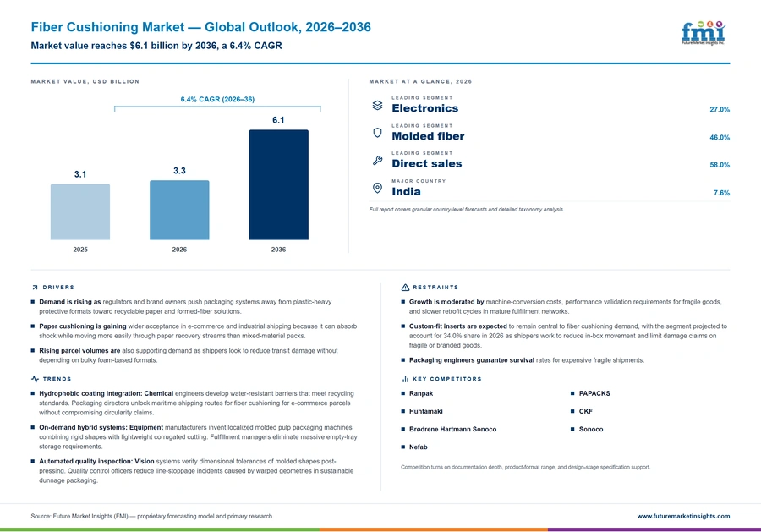Screen dimensions: 761x532
Task: Click the Competition turns on documentation depth note
Action: click(x=526, y=467)
